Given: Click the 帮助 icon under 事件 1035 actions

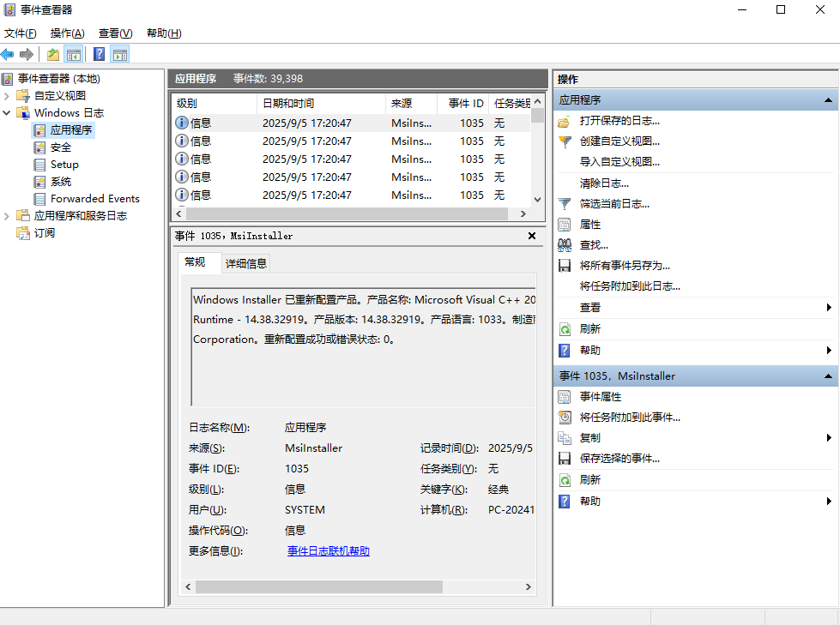Looking at the screenshot, I should pyautogui.click(x=564, y=502).
